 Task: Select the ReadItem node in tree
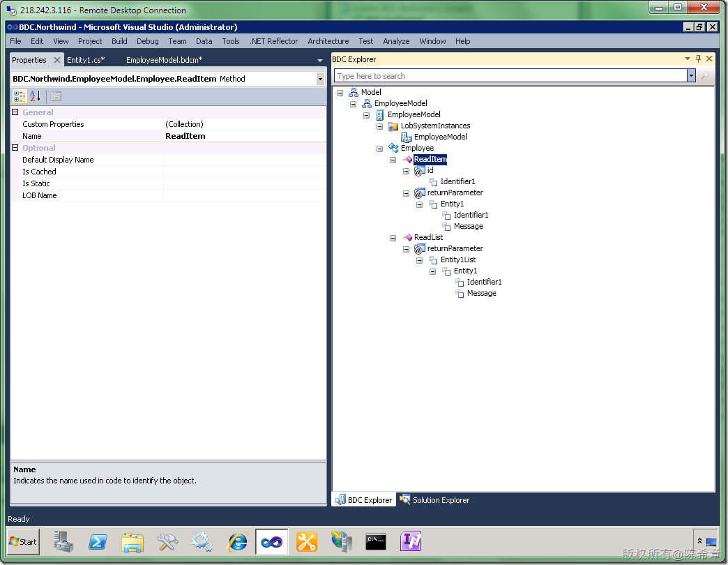pyautogui.click(x=430, y=159)
